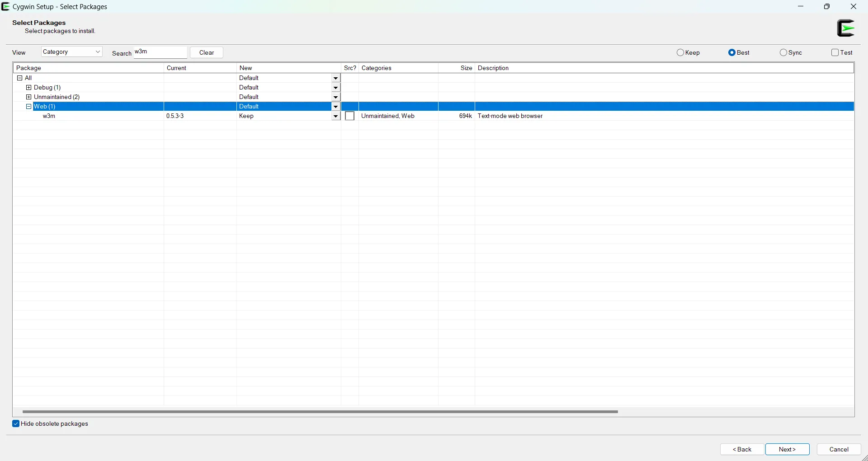The width and height of the screenshot is (868, 461).
Task: Sort by the Package column header
Action: click(88, 68)
